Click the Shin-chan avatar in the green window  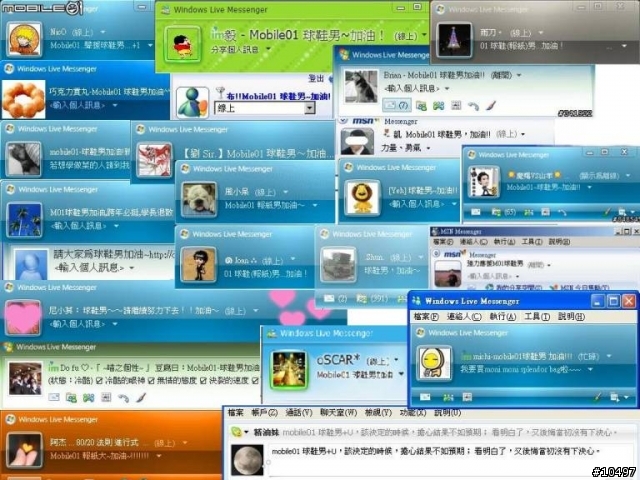click(182, 45)
